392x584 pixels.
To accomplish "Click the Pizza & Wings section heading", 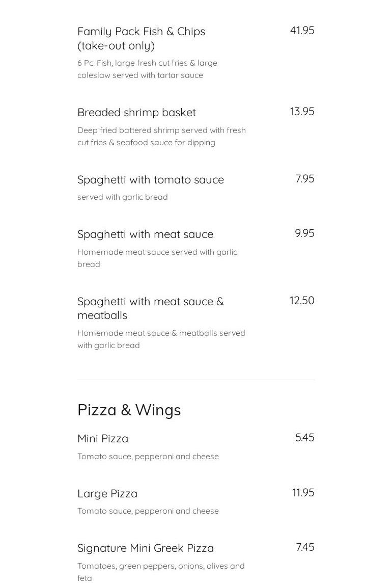I will [x=129, y=410].
